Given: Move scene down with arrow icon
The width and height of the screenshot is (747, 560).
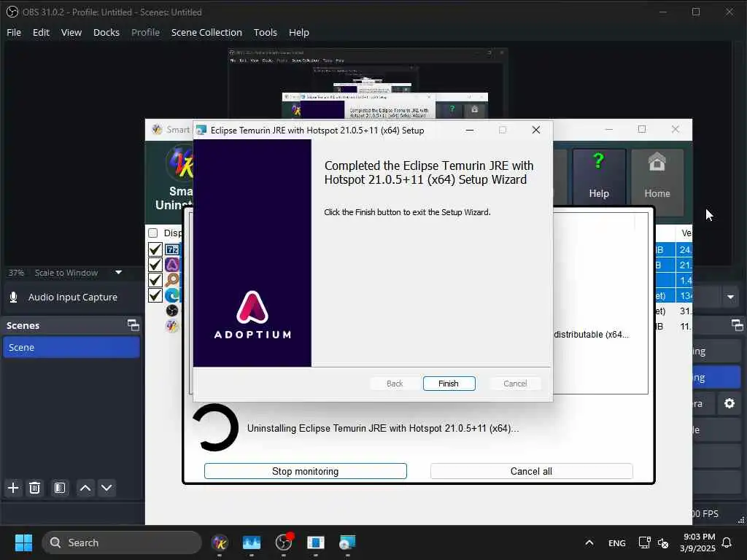Looking at the screenshot, I should 107,488.
